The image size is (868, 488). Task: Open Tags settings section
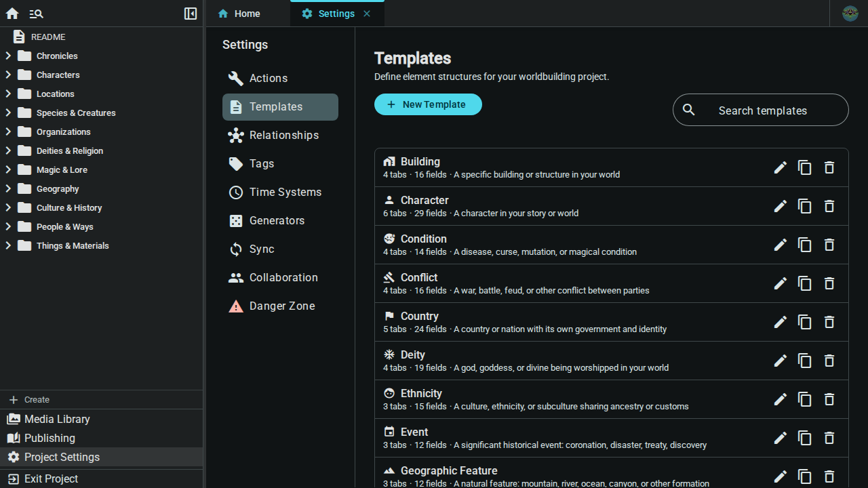[x=280, y=164]
